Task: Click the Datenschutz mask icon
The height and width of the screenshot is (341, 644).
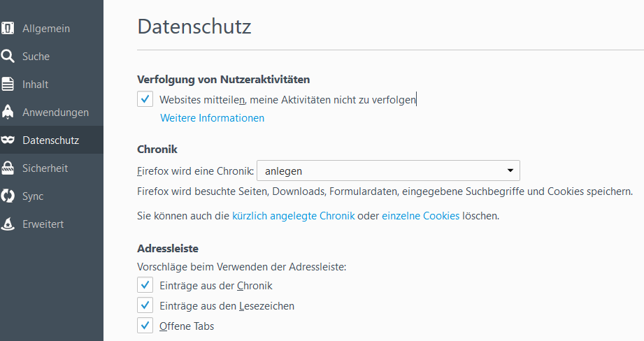Action: (8, 140)
